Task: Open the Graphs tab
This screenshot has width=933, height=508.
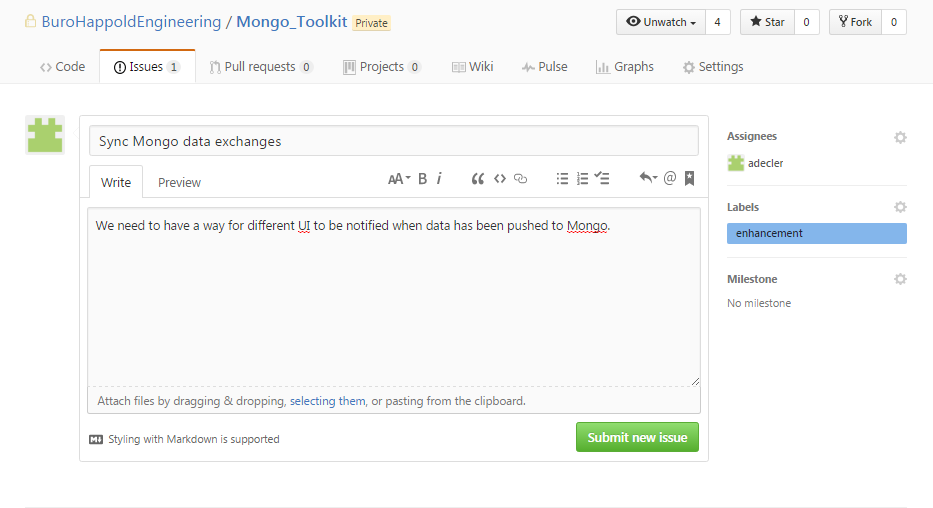Action: coord(625,67)
